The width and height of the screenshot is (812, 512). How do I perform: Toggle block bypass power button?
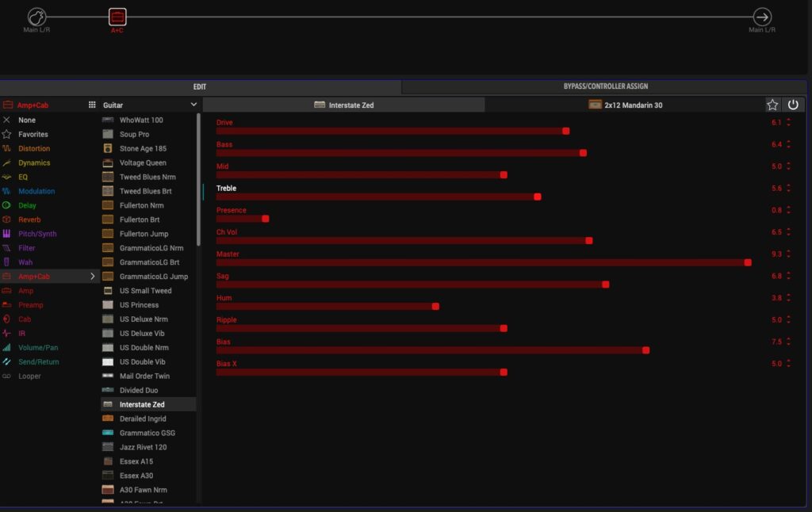coord(793,105)
